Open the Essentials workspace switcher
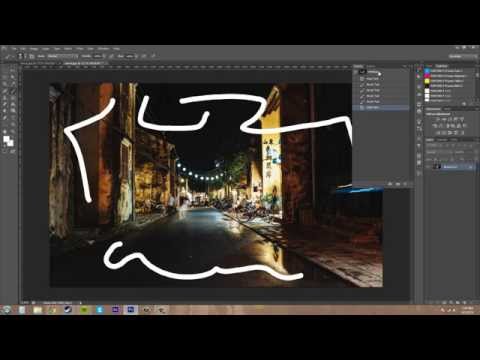This screenshot has height=360, width=480. (x=463, y=56)
